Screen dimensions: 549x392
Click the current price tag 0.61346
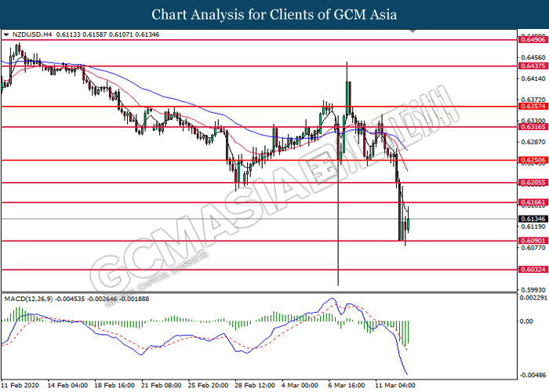531,219
